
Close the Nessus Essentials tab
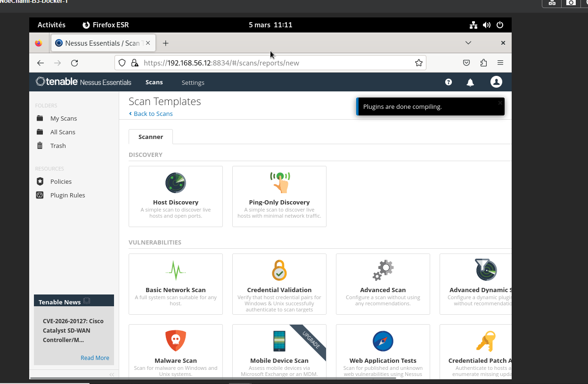(x=148, y=43)
